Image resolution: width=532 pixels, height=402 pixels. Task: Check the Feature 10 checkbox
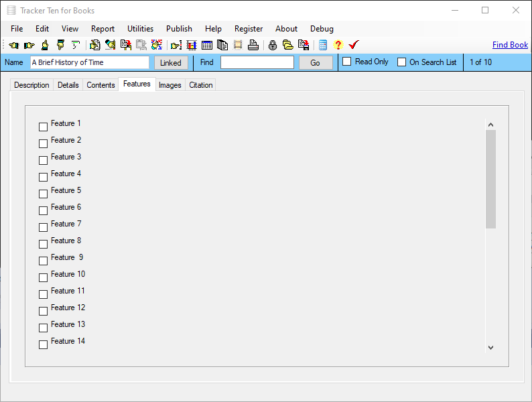[43, 277]
